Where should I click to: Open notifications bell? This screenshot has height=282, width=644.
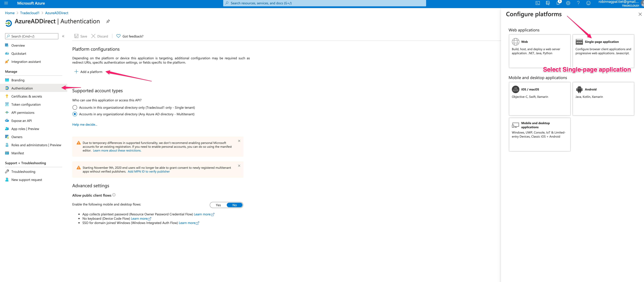click(x=558, y=3)
